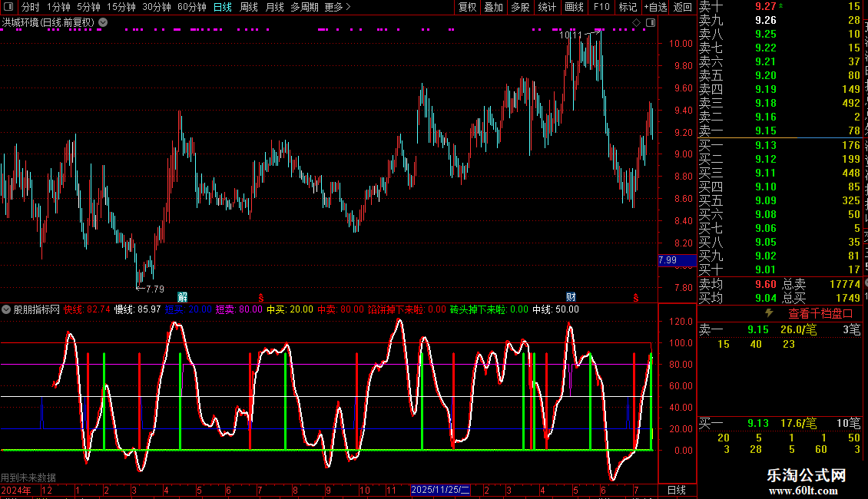The height and width of the screenshot is (499, 868).
Task: Click the red S marker near July
Action: pos(261,298)
